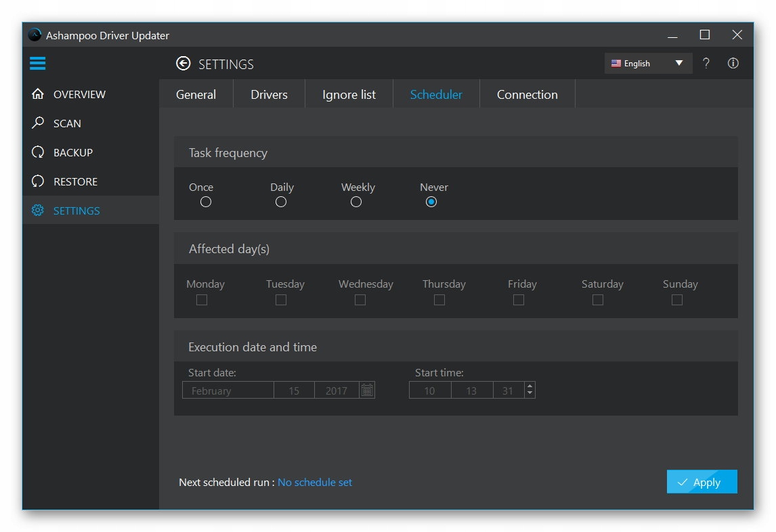This screenshot has height=532, width=776.
Task: Open the calendar picker icon
Action: [x=367, y=391]
